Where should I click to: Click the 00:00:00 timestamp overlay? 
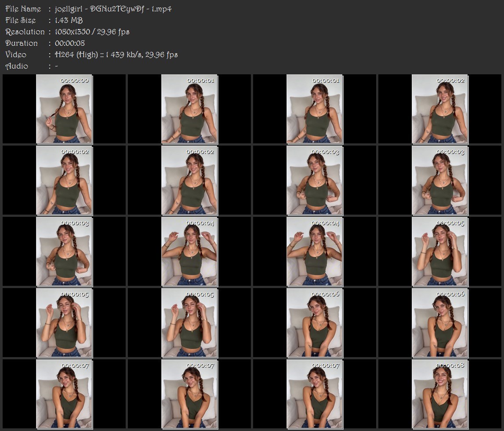coord(74,81)
